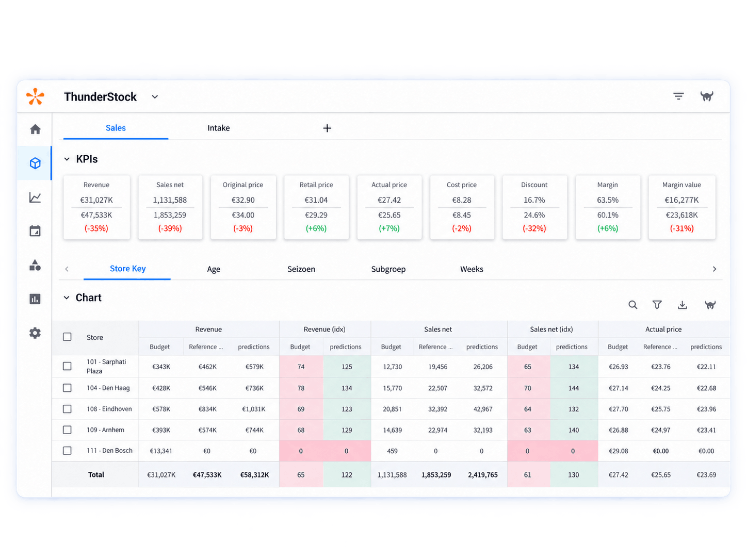Screen dimensions: 747x560
Task: Search the chart table with magnifier icon
Action: click(x=632, y=305)
